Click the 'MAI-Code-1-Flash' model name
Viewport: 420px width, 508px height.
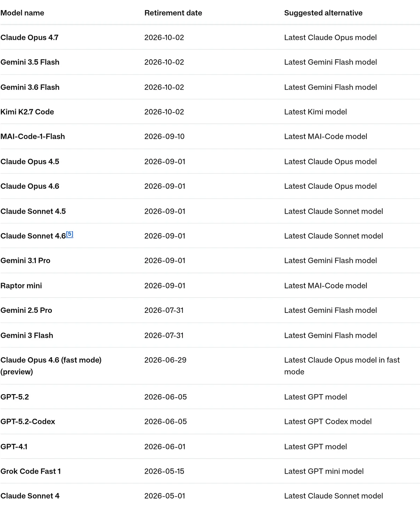point(33,136)
